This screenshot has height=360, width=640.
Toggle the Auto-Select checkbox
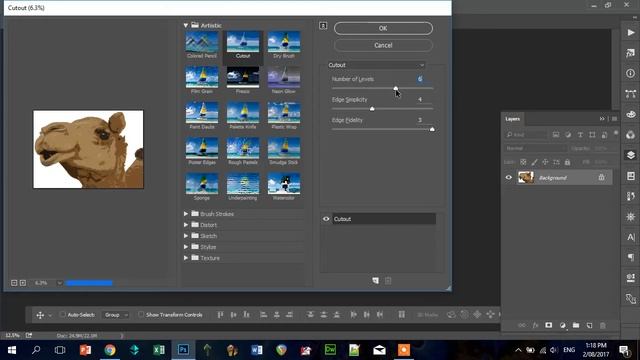[62, 314]
